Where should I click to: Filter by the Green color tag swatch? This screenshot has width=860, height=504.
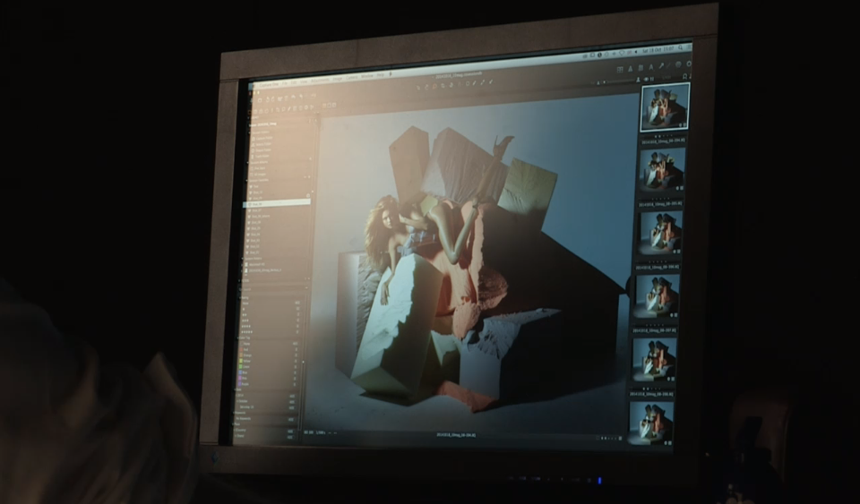click(240, 366)
